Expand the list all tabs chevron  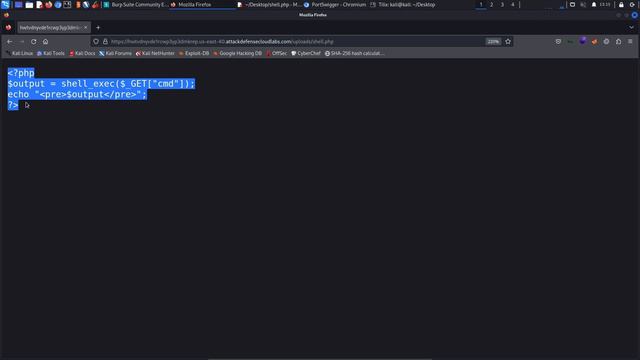point(631,27)
